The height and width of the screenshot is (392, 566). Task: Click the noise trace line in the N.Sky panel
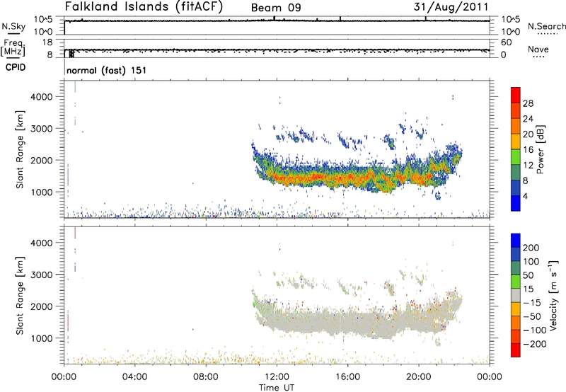point(277,21)
